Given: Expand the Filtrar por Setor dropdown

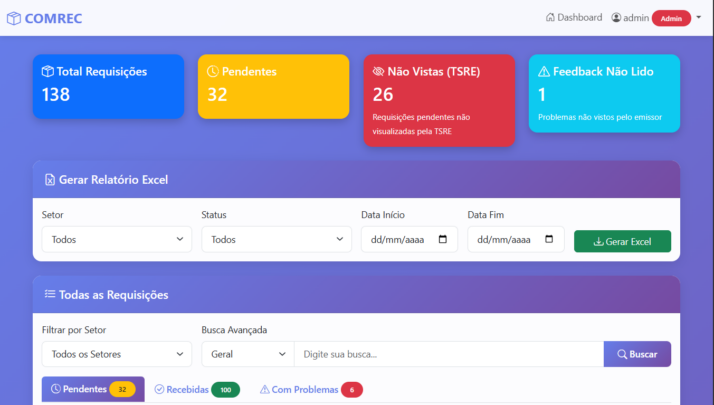Looking at the screenshot, I should pos(116,354).
